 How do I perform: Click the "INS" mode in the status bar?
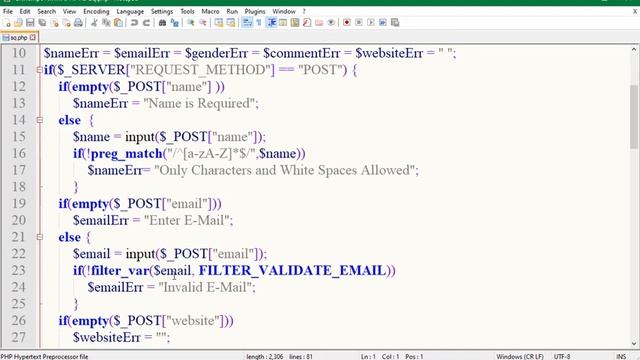click(621, 357)
